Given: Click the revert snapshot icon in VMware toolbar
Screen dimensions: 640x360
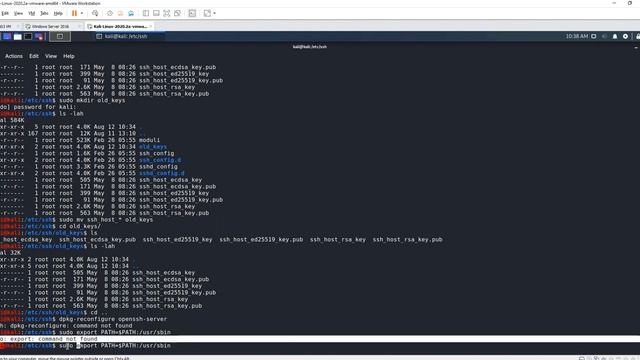Looking at the screenshot, I should tap(120, 13).
